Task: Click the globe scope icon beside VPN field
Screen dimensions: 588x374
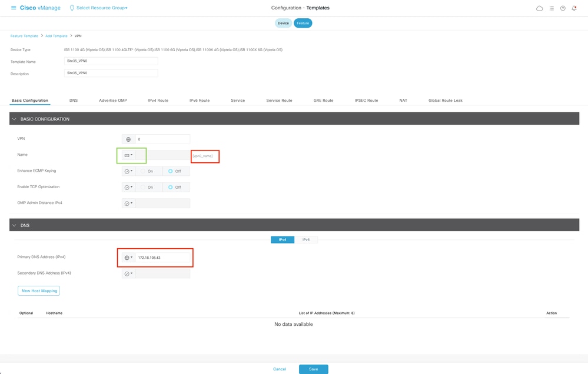Action: coord(127,139)
